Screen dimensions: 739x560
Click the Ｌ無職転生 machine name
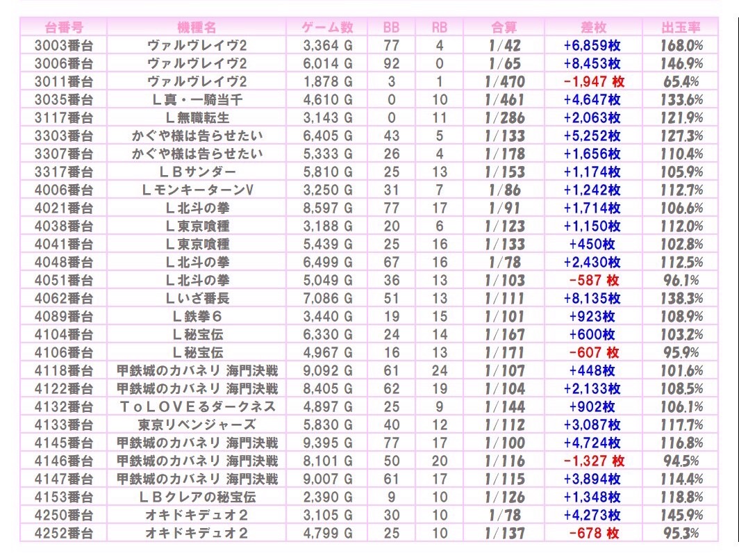197,117
